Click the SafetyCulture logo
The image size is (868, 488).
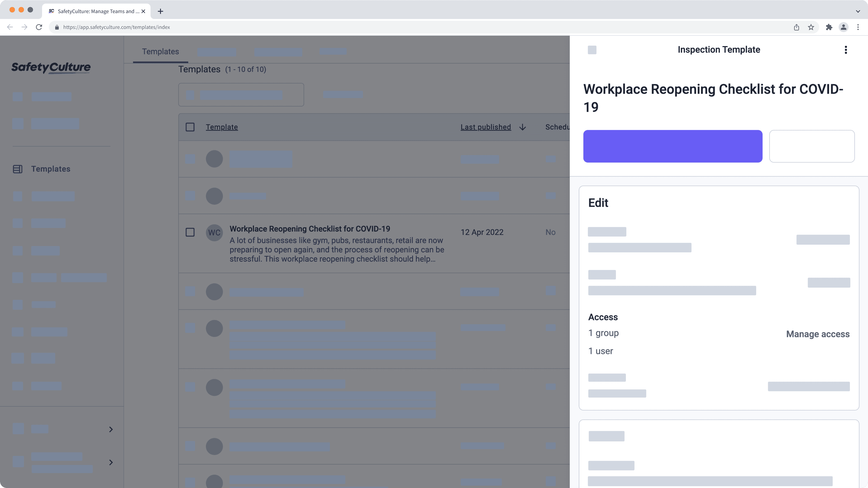(51, 67)
